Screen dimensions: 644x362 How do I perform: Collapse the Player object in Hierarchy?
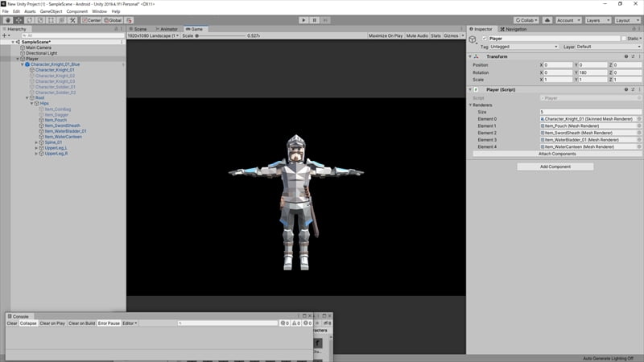18,59
